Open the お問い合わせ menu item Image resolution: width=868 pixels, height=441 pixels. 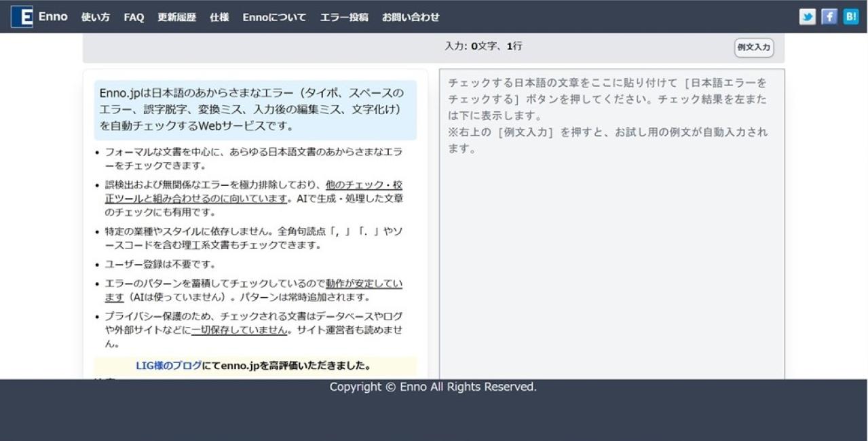click(411, 17)
